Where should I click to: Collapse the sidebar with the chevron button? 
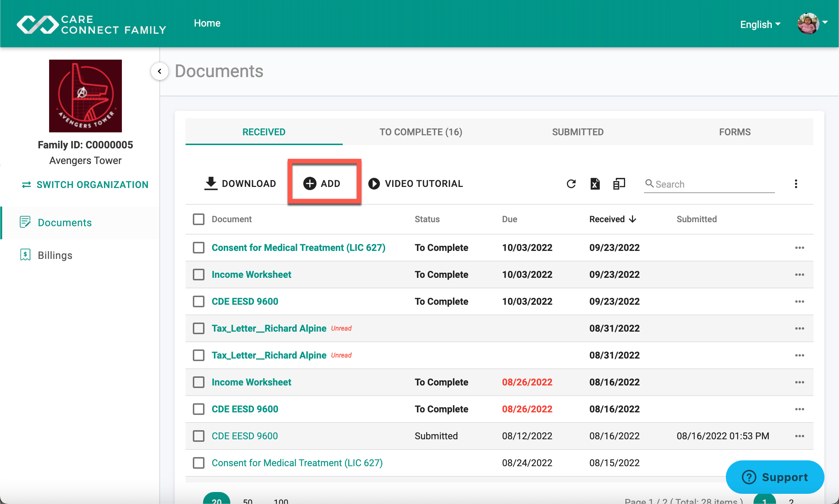(x=160, y=71)
